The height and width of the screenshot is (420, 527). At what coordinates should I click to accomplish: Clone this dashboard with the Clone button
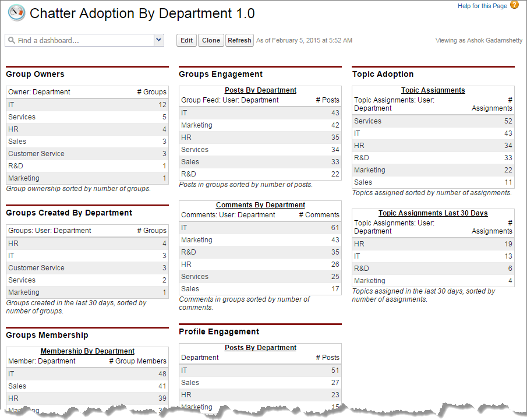point(211,40)
